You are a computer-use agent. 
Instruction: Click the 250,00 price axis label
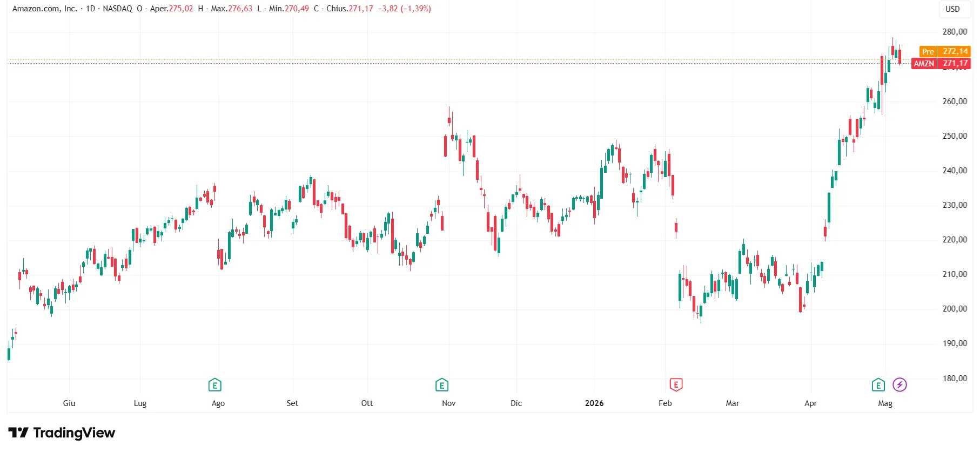(x=955, y=136)
